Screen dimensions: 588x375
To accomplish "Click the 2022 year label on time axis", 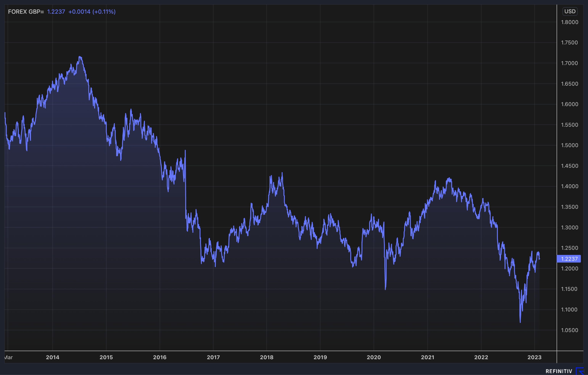I will point(481,357).
